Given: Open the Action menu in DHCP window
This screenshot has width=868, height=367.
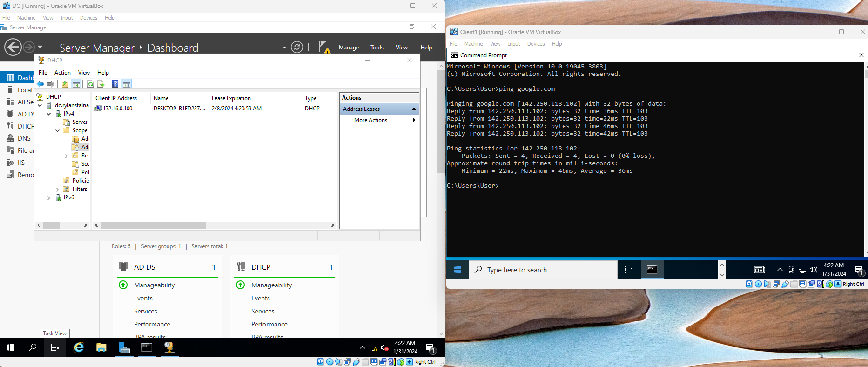Looking at the screenshot, I should [62, 73].
